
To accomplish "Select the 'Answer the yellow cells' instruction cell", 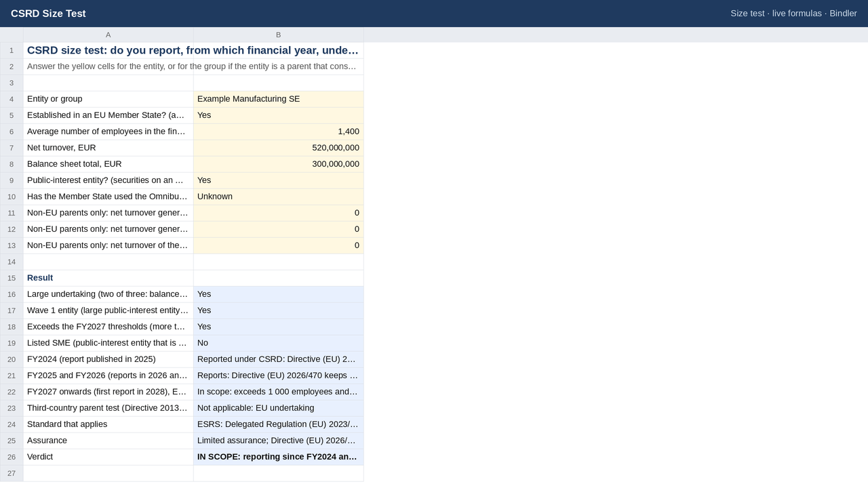I will (193, 66).
